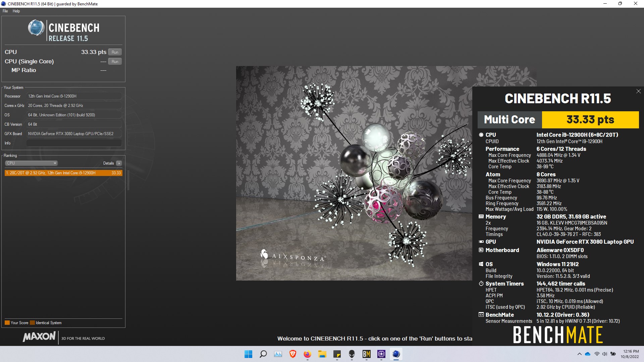This screenshot has width=644, height=362.
Task: Switch to Cinebench taskbar icon
Action: tap(396, 354)
